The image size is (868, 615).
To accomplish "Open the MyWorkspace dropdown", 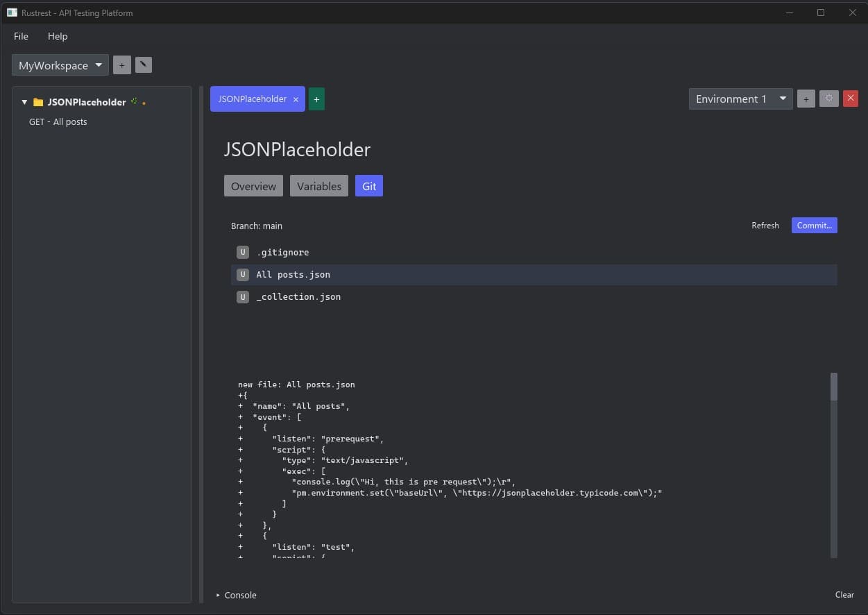I will tap(60, 65).
